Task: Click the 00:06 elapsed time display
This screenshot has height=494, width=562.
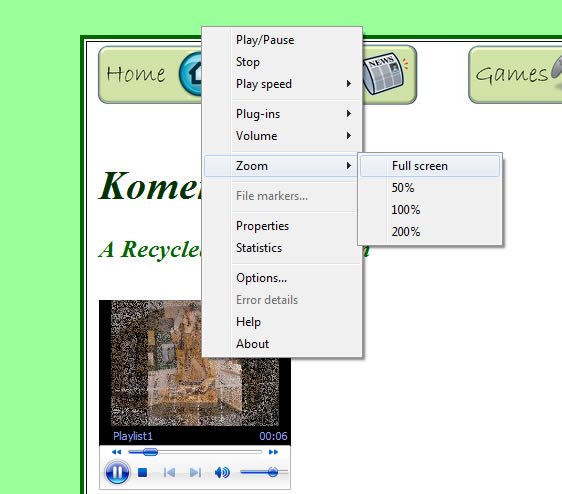Action: point(273,436)
